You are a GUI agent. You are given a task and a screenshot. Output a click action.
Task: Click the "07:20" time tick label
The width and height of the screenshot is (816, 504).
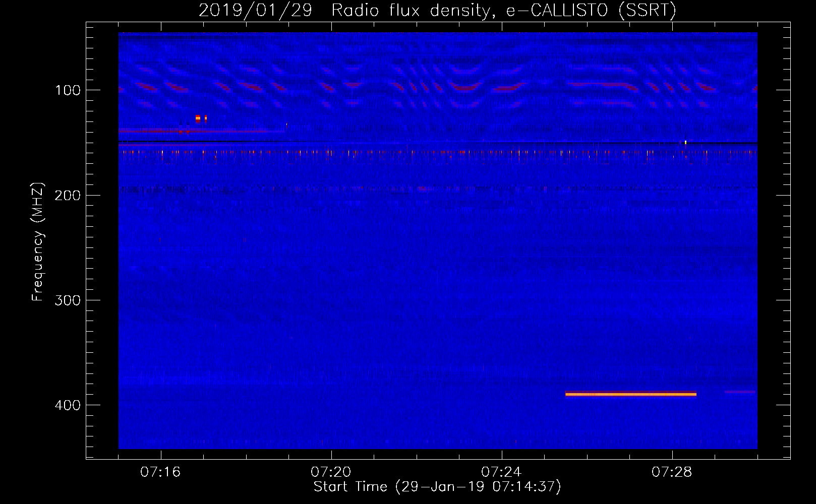click(x=331, y=472)
